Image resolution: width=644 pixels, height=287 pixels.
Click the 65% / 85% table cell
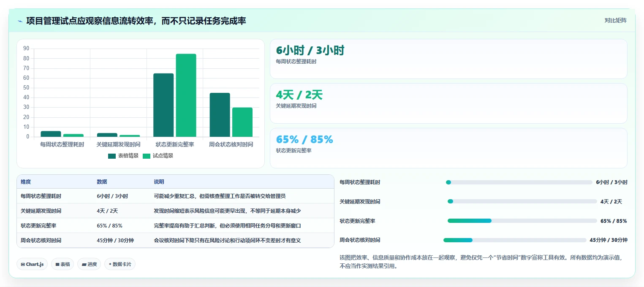[109, 226]
